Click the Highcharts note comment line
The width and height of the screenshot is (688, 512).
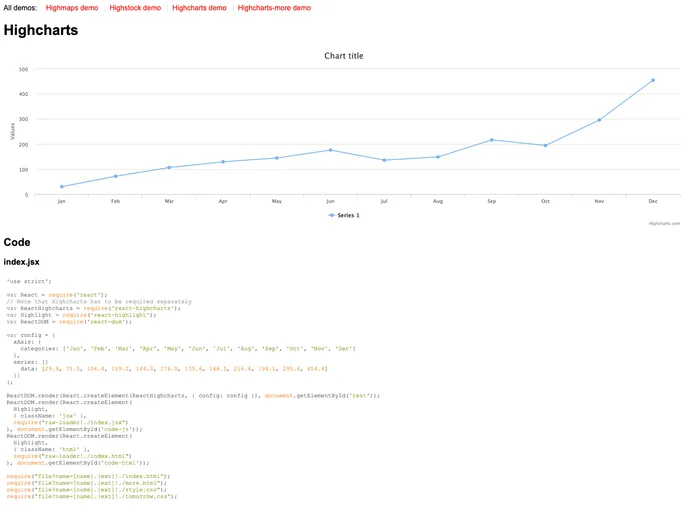tap(99, 302)
